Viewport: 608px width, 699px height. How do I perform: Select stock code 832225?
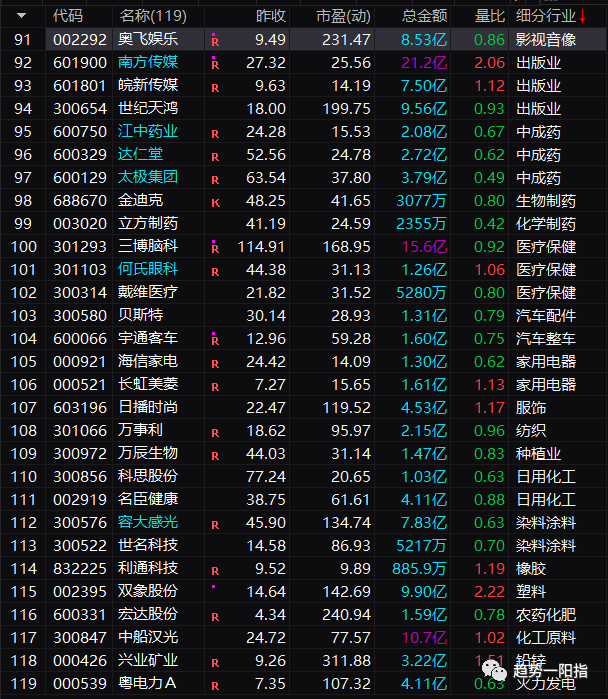(80, 569)
